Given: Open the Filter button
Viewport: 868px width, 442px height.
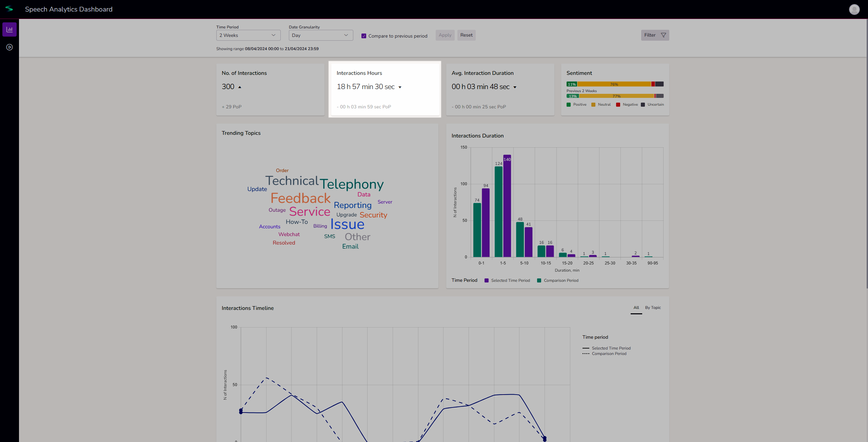Looking at the screenshot, I should coord(655,35).
